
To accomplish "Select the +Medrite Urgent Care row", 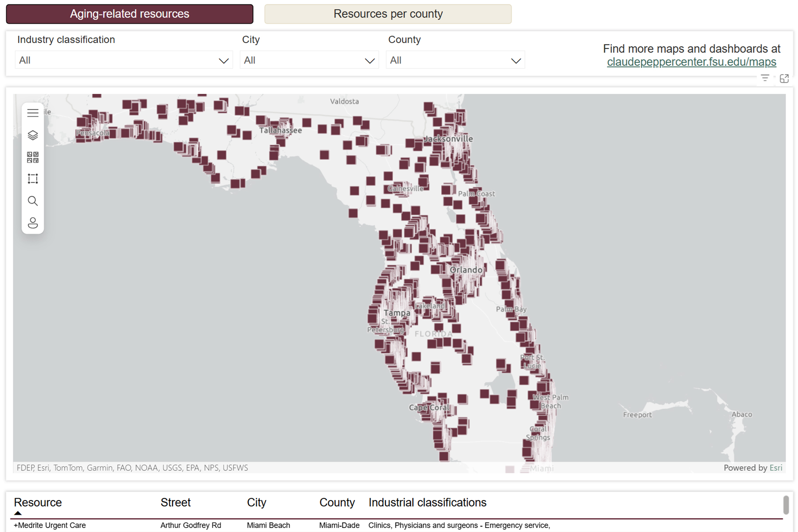I will [50, 525].
